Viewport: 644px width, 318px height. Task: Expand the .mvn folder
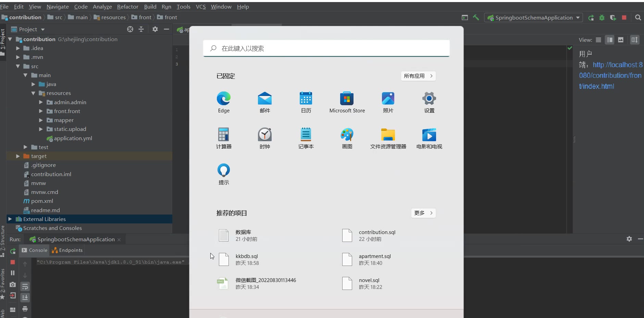18,57
